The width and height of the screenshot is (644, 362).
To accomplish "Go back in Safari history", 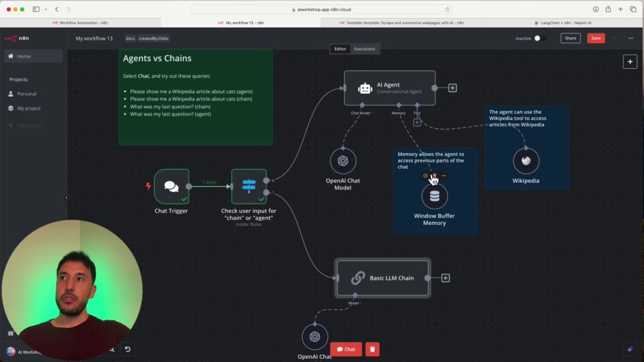I will click(x=57, y=10).
